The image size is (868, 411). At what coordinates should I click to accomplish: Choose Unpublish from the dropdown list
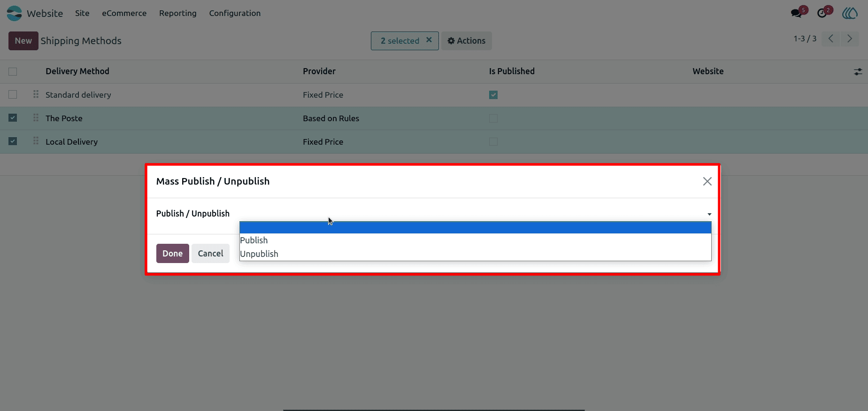pos(476,254)
